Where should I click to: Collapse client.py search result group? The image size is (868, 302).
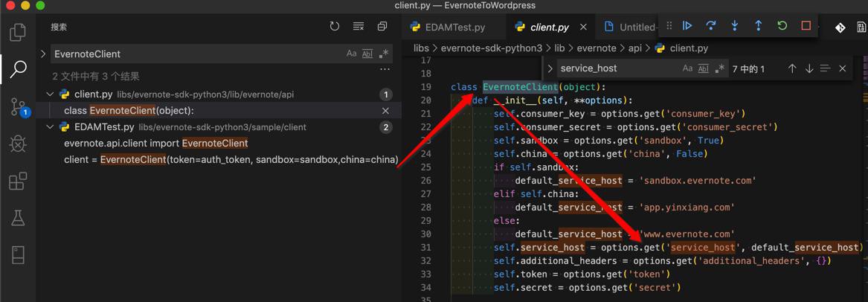51,94
